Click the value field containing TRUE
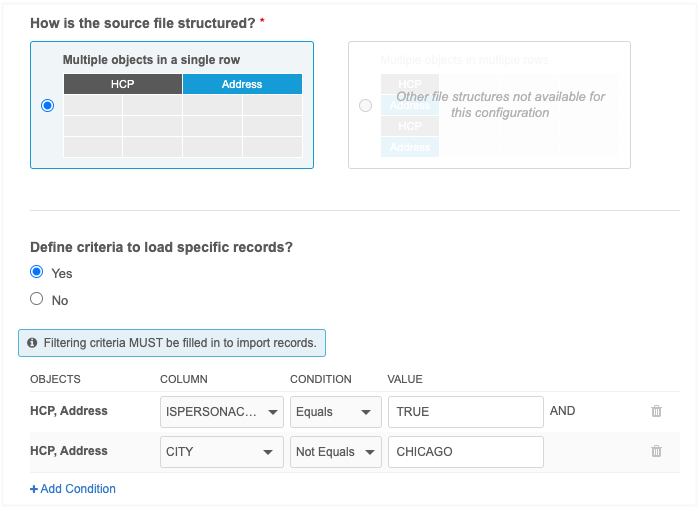Screen dimensions: 700x508 tap(465, 411)
